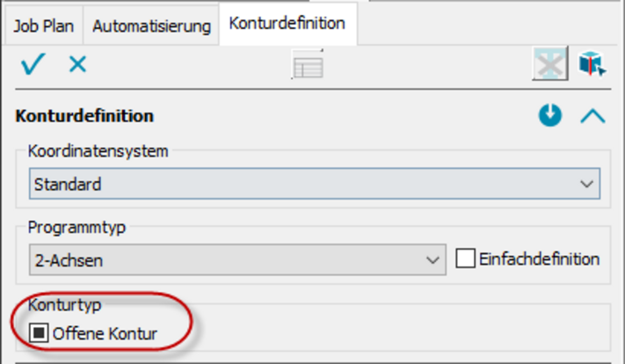Toggle the Offene Kontur checkbox
Screen dimensions: 625x364
click(39, 333)
